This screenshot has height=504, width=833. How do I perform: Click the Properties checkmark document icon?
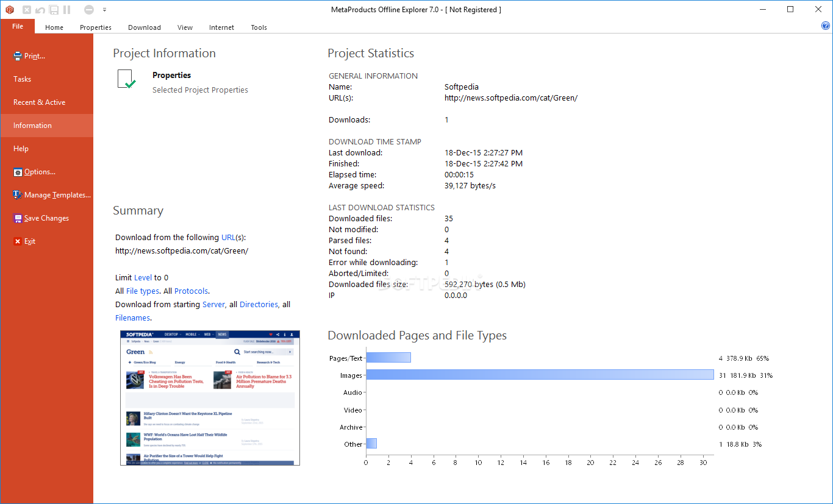click(126, 79)
